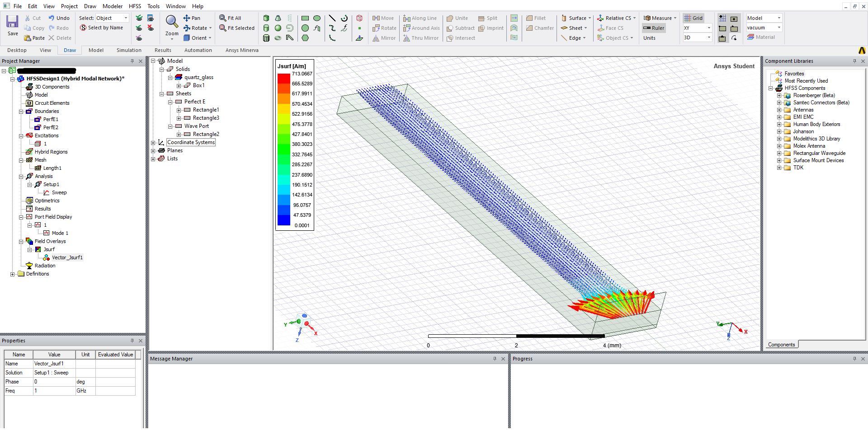Screen dimensions: 868x430
Task: Switch to the Automation ribbon tab
Action: [198, 50]
